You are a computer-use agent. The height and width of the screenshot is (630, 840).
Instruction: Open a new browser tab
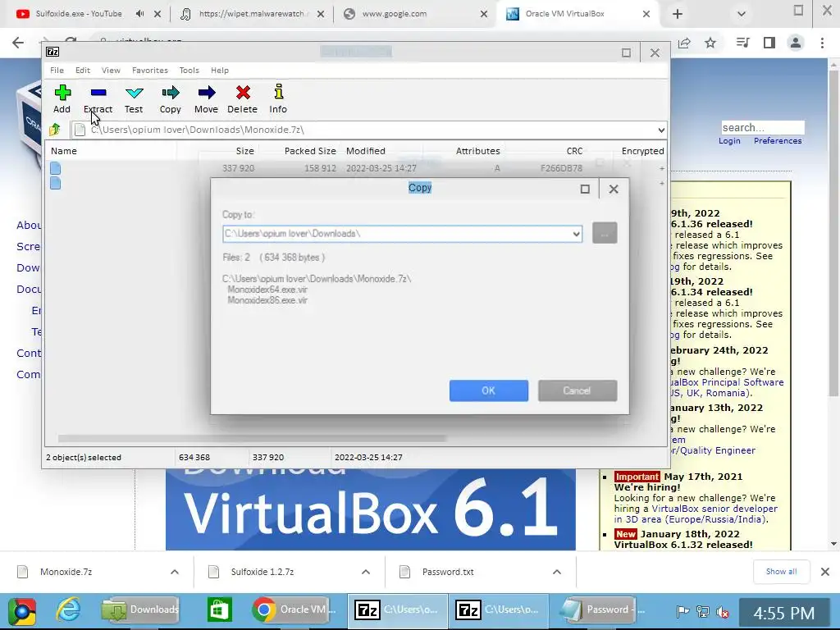677,14
